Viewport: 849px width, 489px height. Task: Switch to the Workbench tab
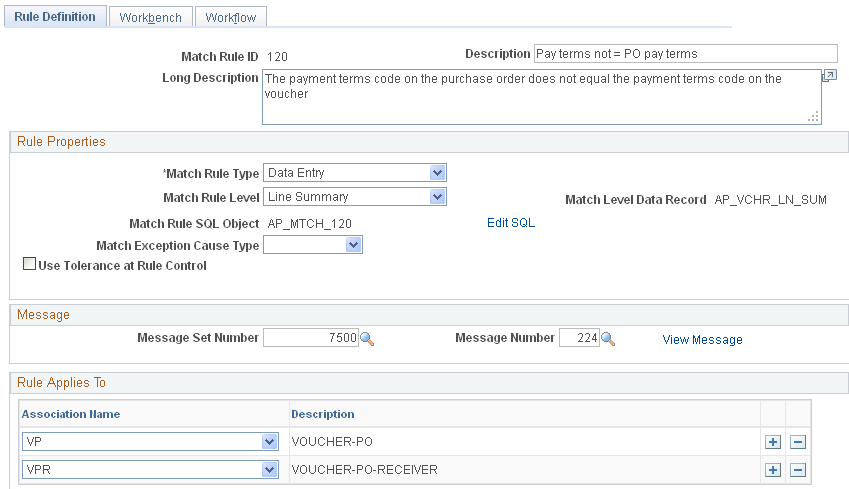click(151, 17)
